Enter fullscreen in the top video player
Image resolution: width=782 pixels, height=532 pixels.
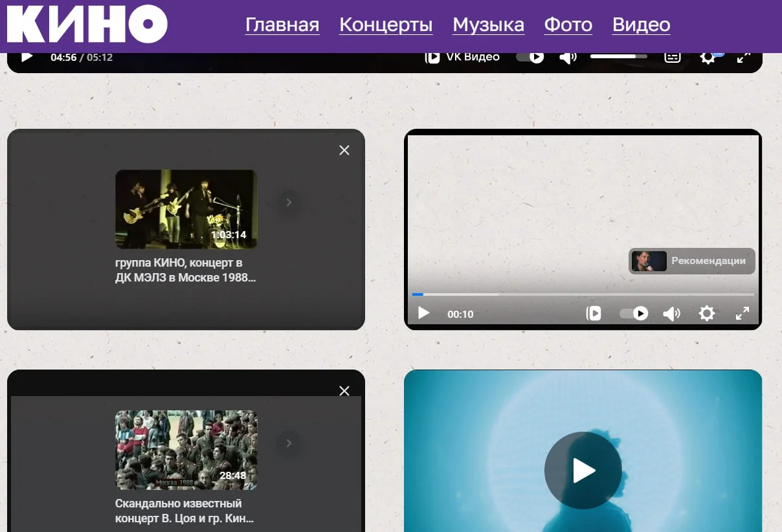click(743, 57)
